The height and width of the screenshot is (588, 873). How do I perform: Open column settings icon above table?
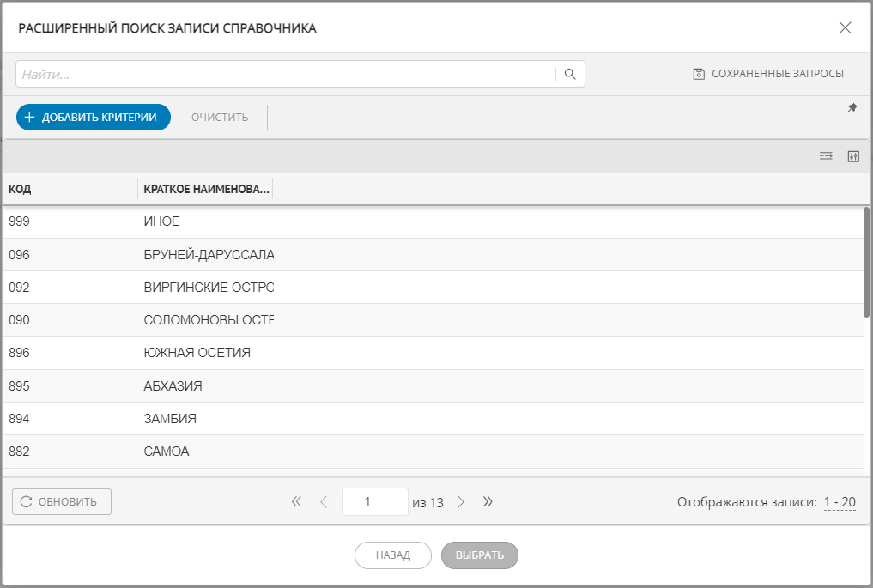point(853,156)
